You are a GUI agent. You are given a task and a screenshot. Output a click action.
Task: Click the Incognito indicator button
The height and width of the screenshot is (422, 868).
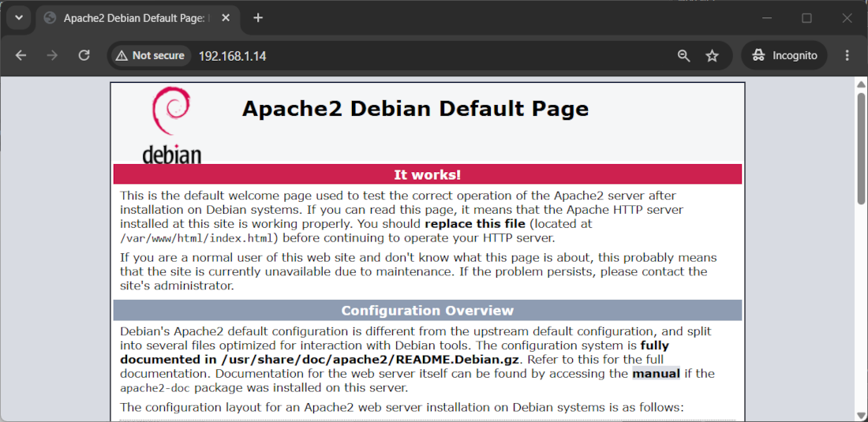(x=784, y=55)
